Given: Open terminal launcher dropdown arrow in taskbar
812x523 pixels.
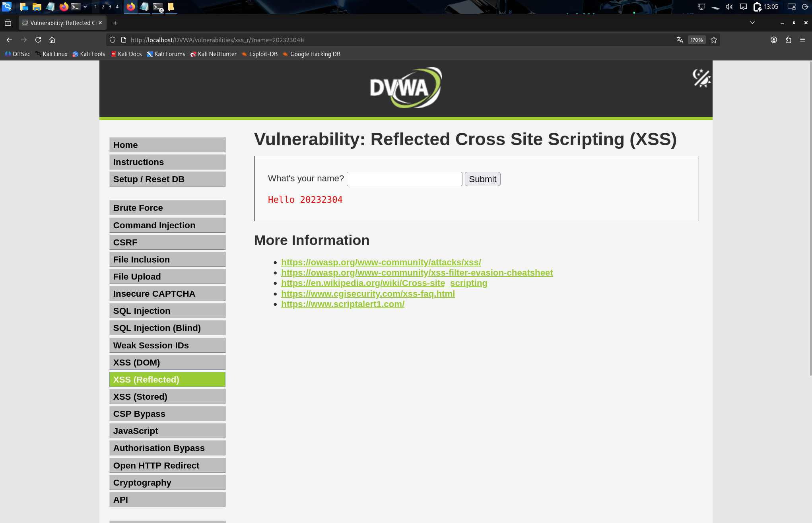Looking at the screenshot, I should tap(85, 6).
